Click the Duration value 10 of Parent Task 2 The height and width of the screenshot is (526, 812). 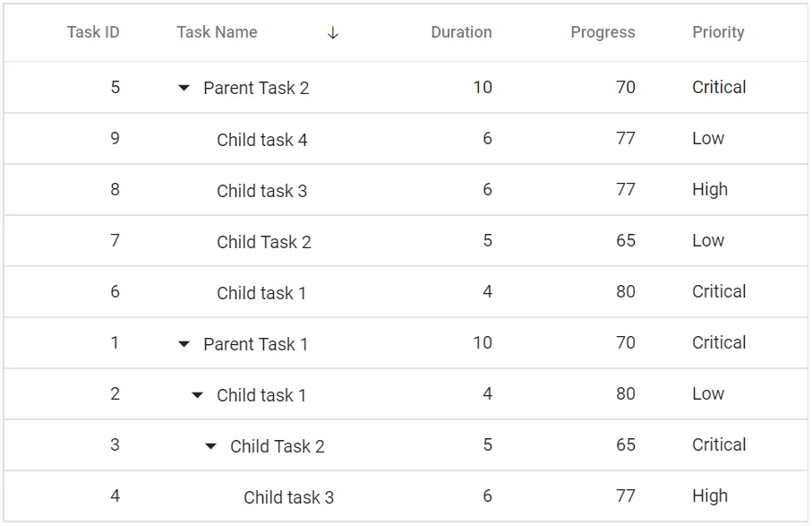(482, 87)
